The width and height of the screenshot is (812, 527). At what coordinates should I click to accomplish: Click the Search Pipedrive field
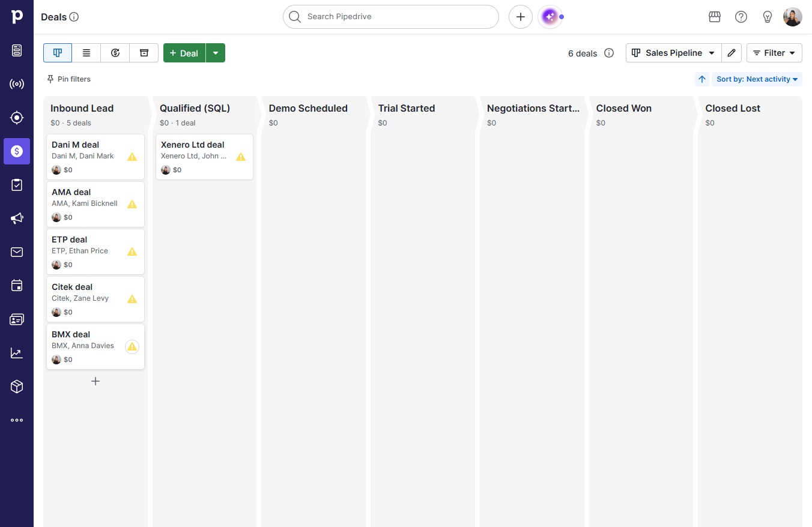(391, 17)
